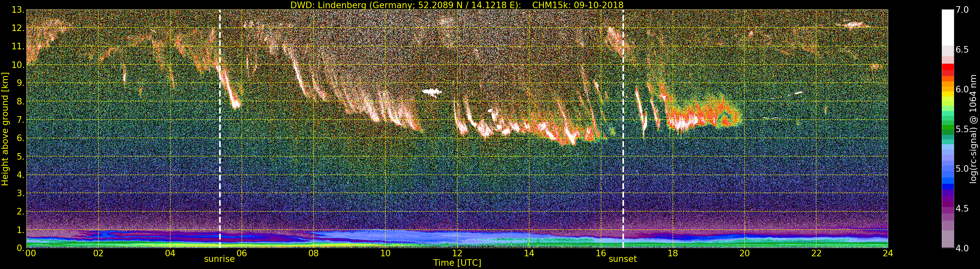
Task: Click the "4." height tick on y-axis
Action: [20, 175]
